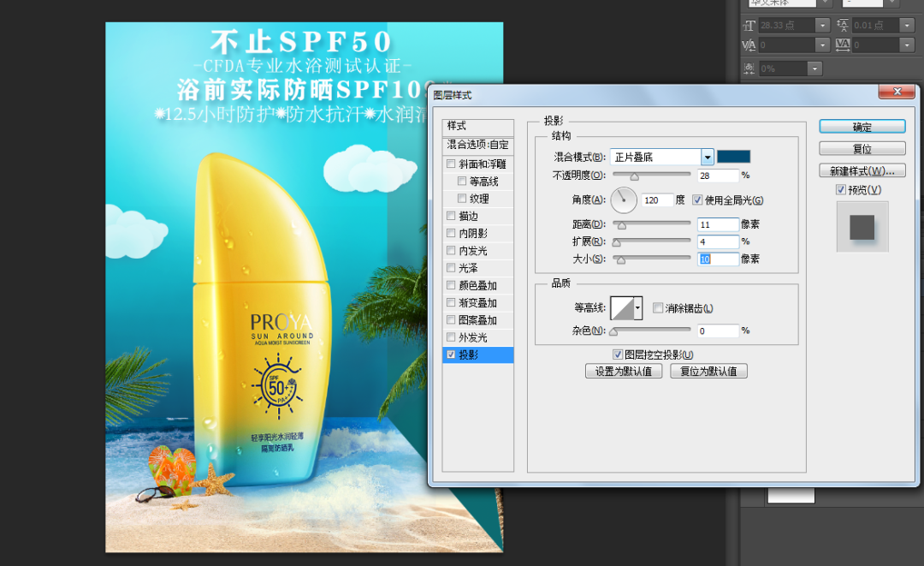The image size is (924, 566).
Task: Click the kerning icon in Character panel
Action: point(748,43)
